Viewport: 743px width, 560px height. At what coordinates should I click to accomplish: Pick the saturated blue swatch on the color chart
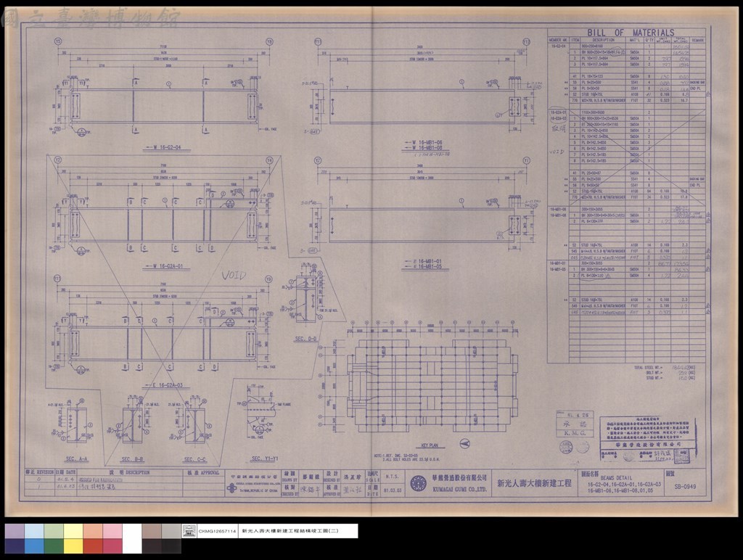pos(34,546)
